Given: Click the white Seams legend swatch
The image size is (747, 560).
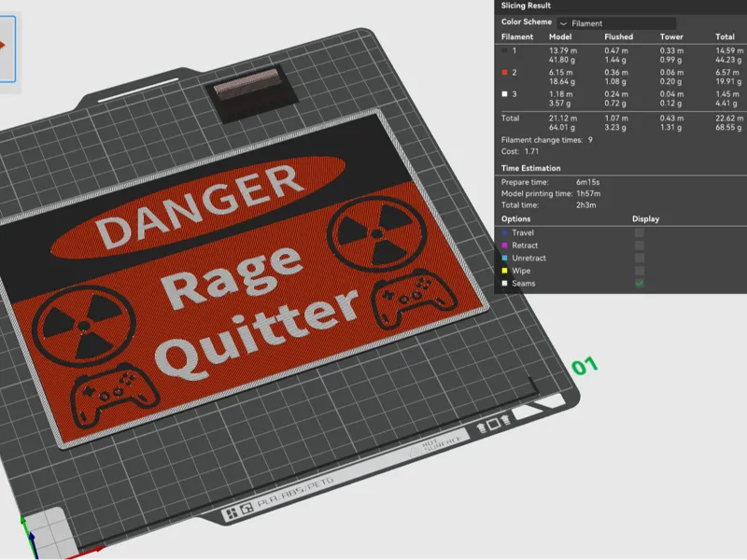Looking at the screenshot, I should (504, 284).
